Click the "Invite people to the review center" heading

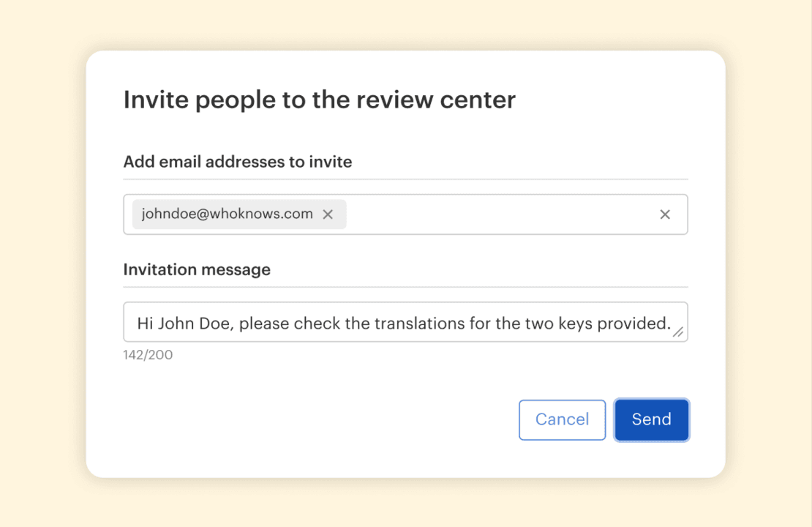319,100
